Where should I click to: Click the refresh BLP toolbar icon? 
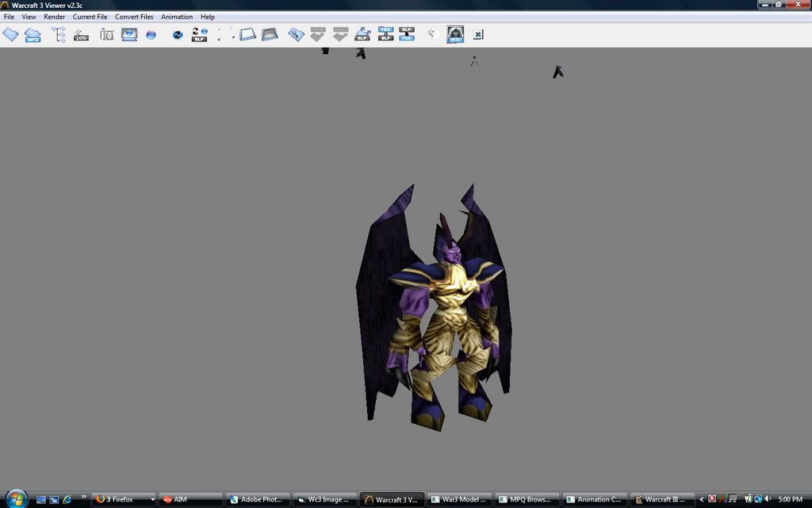199,35
